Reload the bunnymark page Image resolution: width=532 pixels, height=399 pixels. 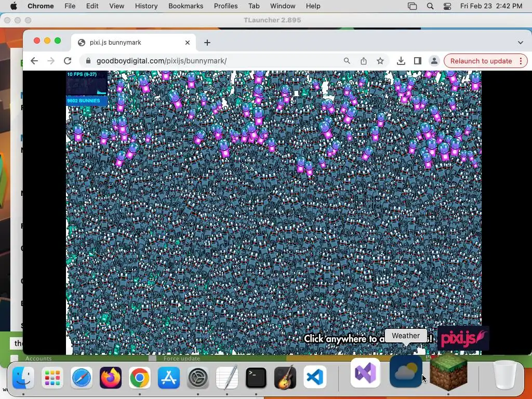(x=68, y=61)
